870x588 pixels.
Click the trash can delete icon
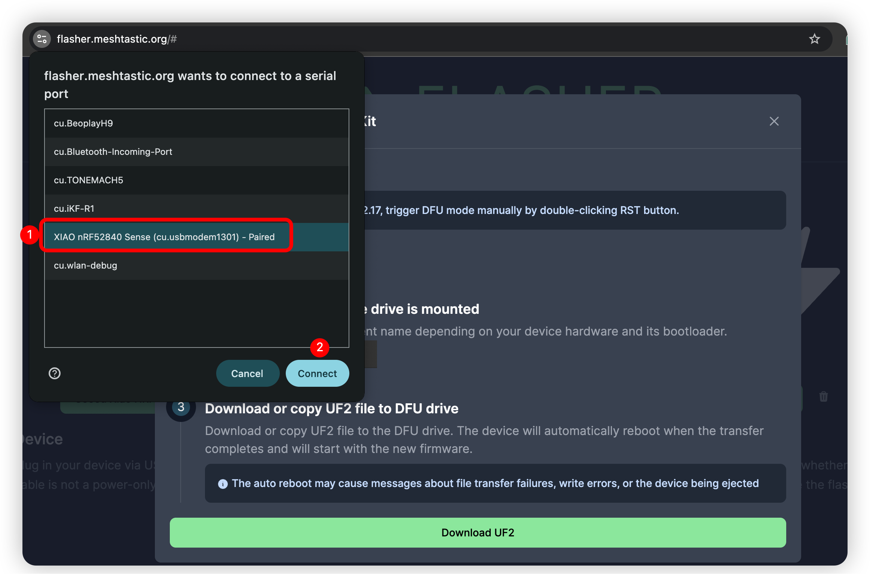click(823, 396)
